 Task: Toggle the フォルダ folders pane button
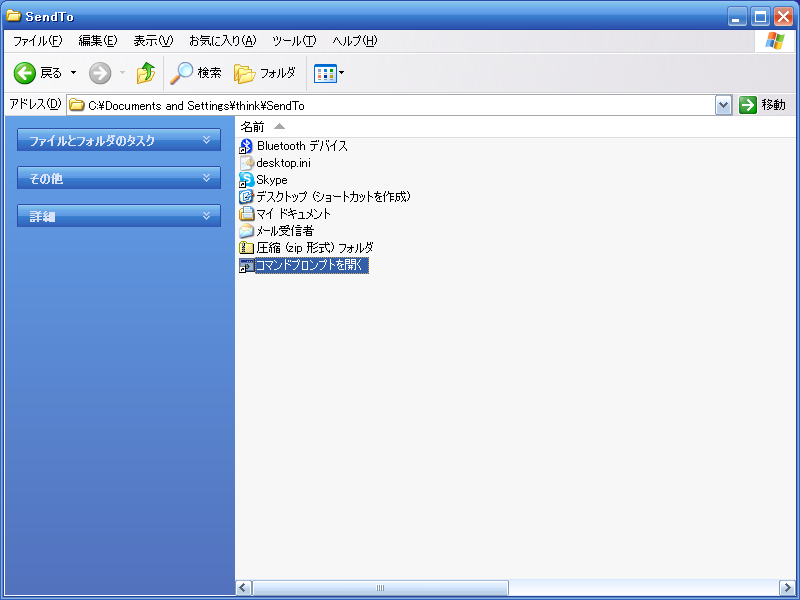(265, 73)
